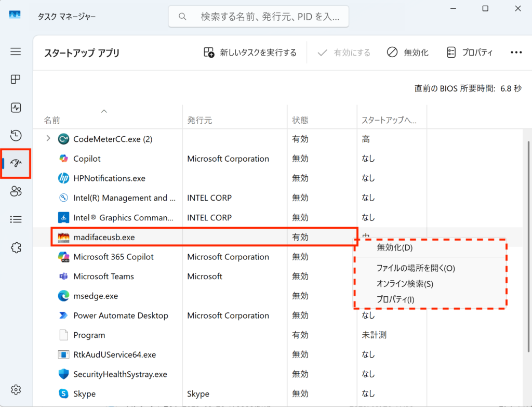Screen dimensions: 532x407
Task: Switch to the Processes page icon
Action: click(16, 80)
